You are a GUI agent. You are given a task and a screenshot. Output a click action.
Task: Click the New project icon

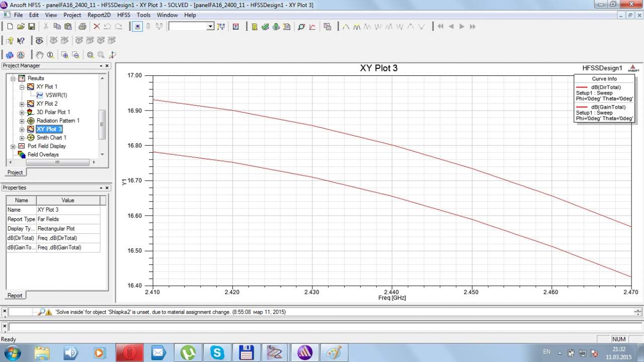click(x=10, y=27)
